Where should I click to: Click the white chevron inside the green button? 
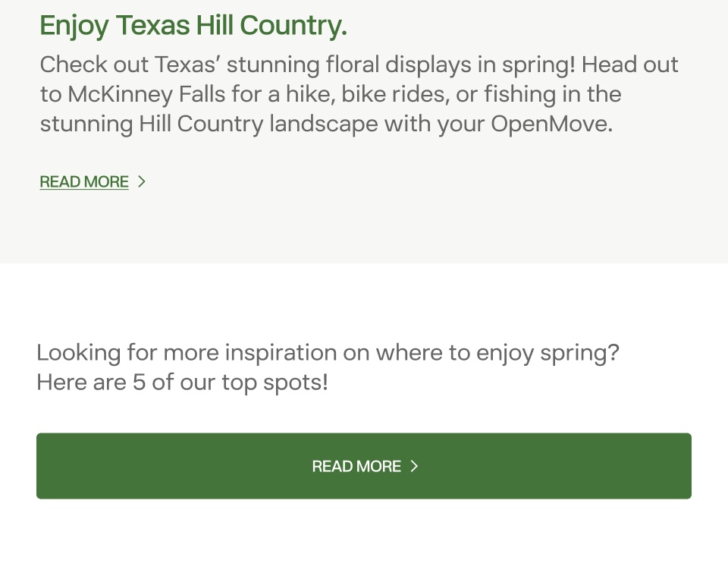coord(414,466)
